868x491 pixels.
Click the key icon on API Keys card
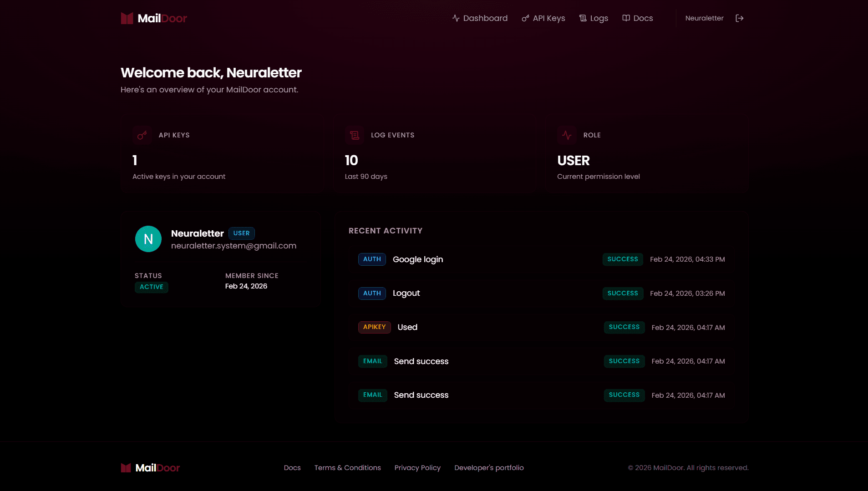(x=142, y=135)
